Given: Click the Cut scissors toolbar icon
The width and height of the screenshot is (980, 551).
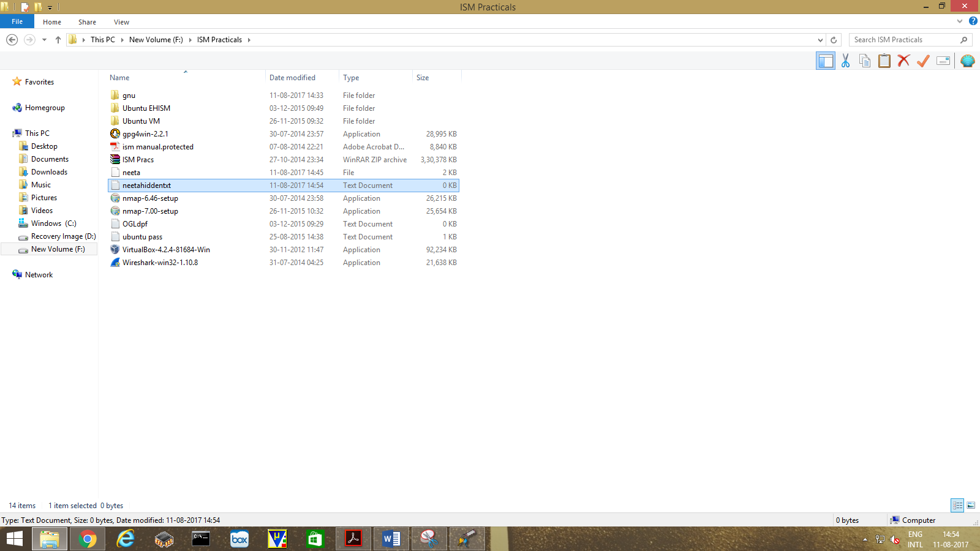Looking at the screenshot, I should pos(845,61).
